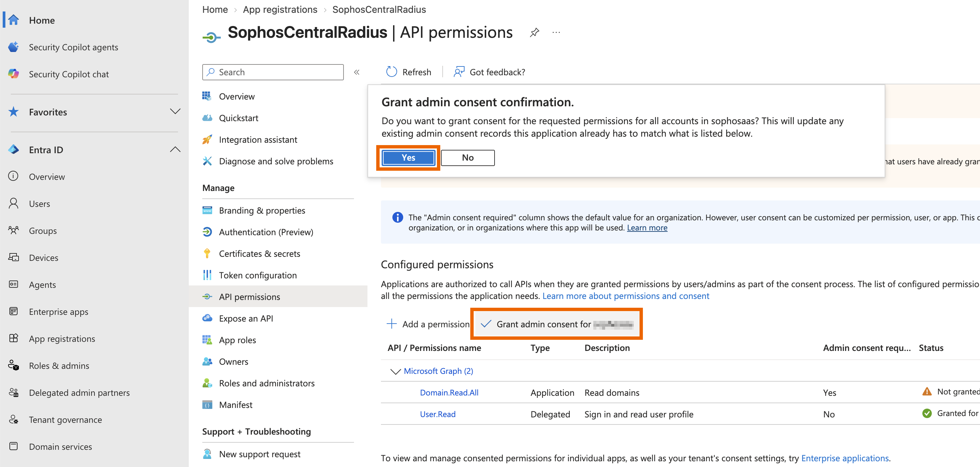Open the User.Read permission
The image size is (980, 467).
pyautogui.click(x=438, y=414)
